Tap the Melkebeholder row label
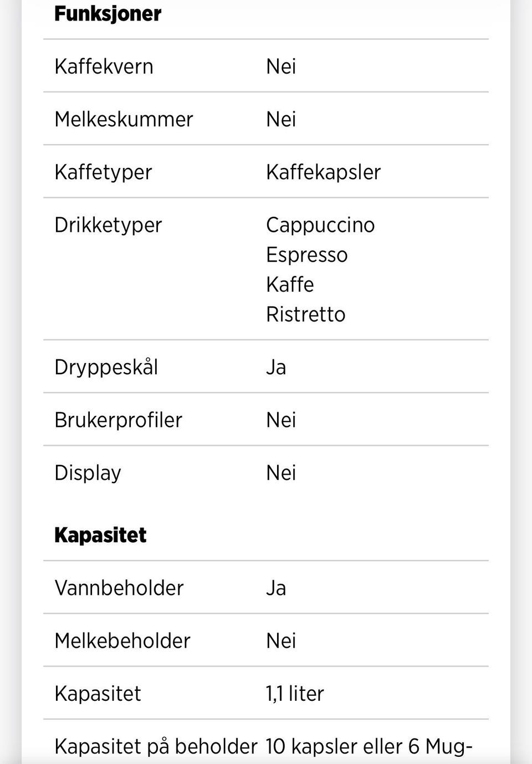This screenshot has width=532, height=764. coord(122,640)
